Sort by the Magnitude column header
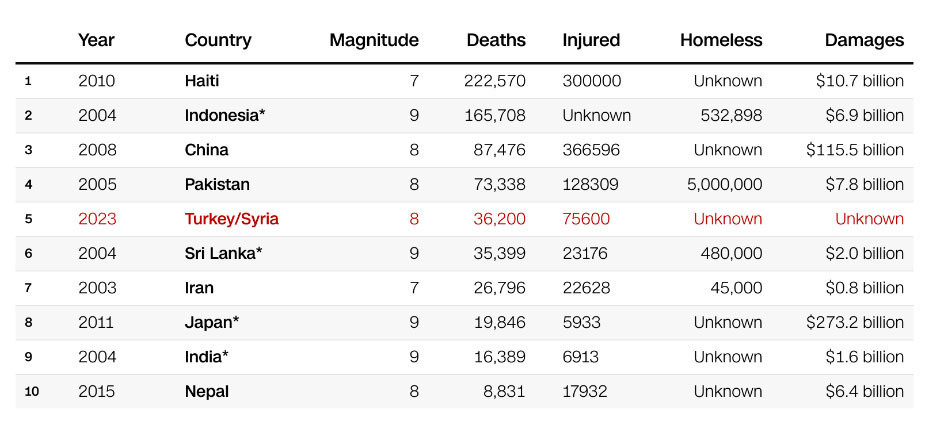The width and height of the screenshot is (948, 426). [x=374, y=40]
